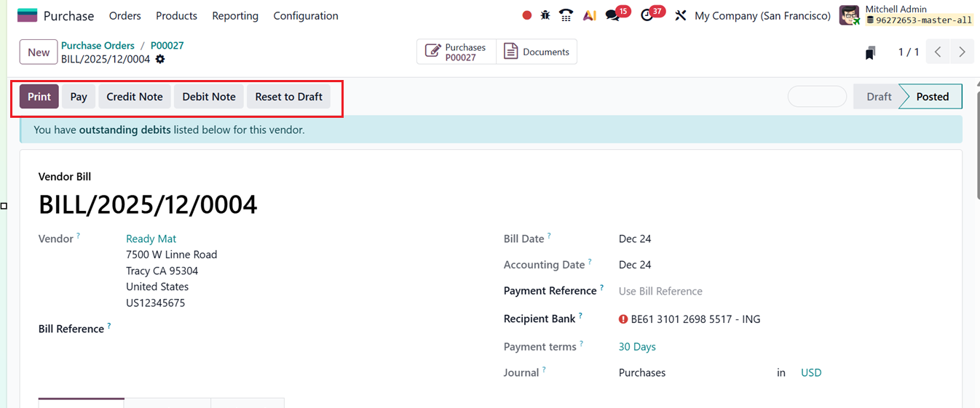Expand the My Company (San Francisco) switcher
Viewport: 980px width, 408px height.
tap(762, 15)
